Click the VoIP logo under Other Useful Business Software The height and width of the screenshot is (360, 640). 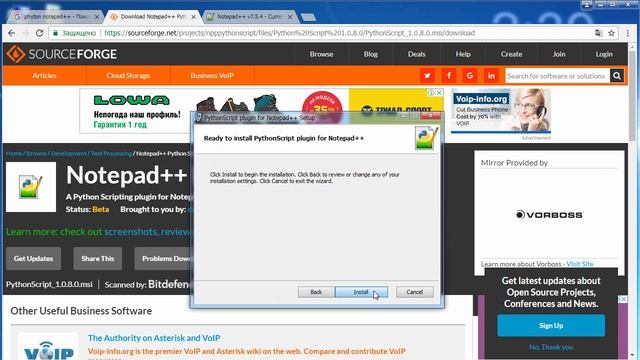tap(48, 347)
